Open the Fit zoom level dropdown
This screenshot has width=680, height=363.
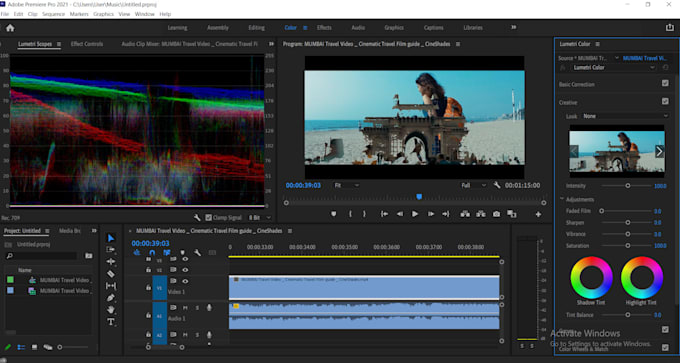point(347,185)
